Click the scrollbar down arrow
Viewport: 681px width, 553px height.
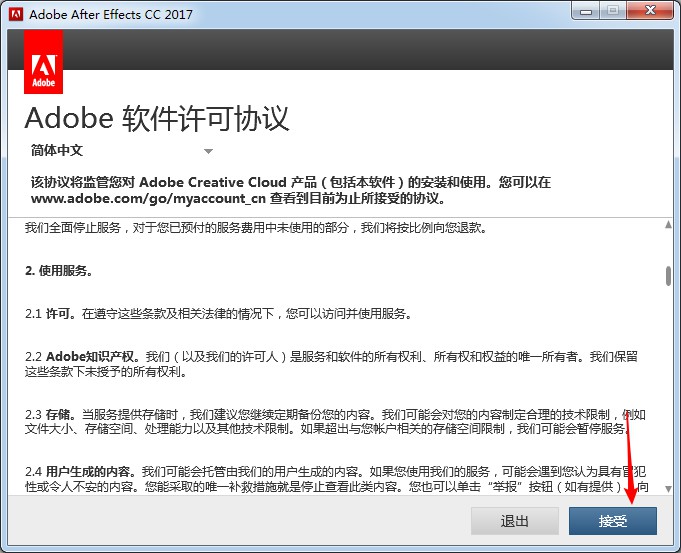click(x=667, y=487)
